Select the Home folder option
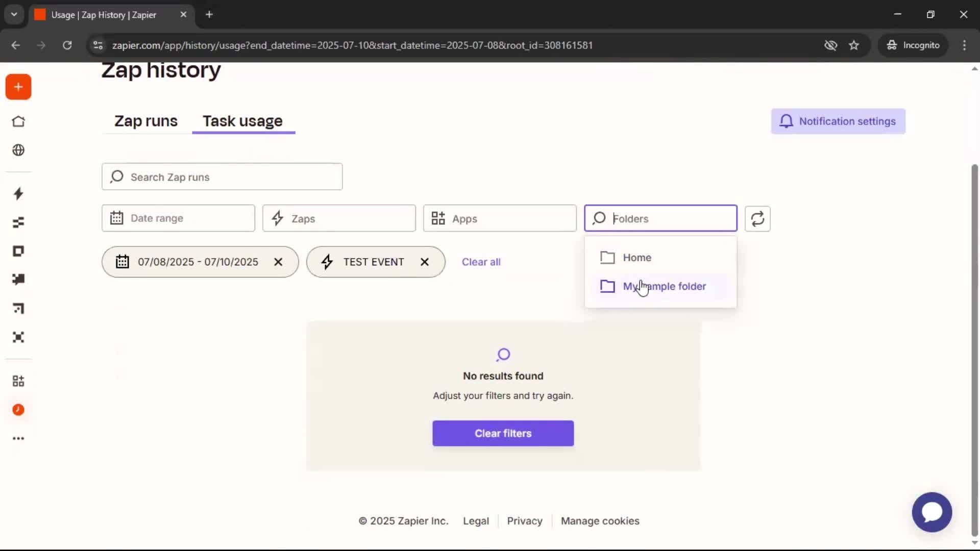 tap(660, 257)
